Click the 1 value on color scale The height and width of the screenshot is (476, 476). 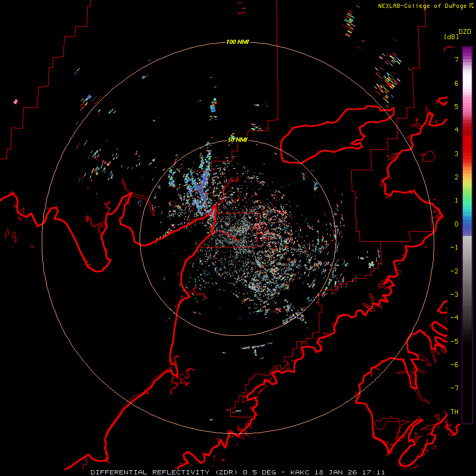click(x=456, y=200)
